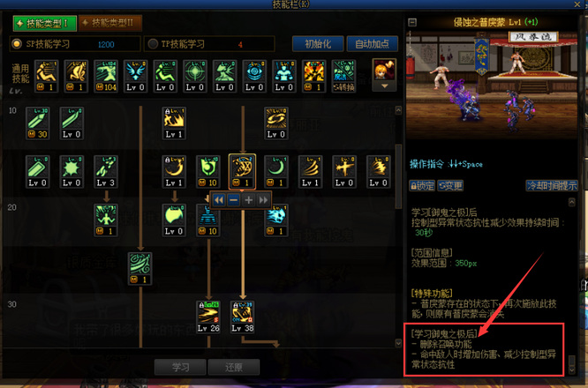Select the Lv 38 skill icon in tier 30

242,317
